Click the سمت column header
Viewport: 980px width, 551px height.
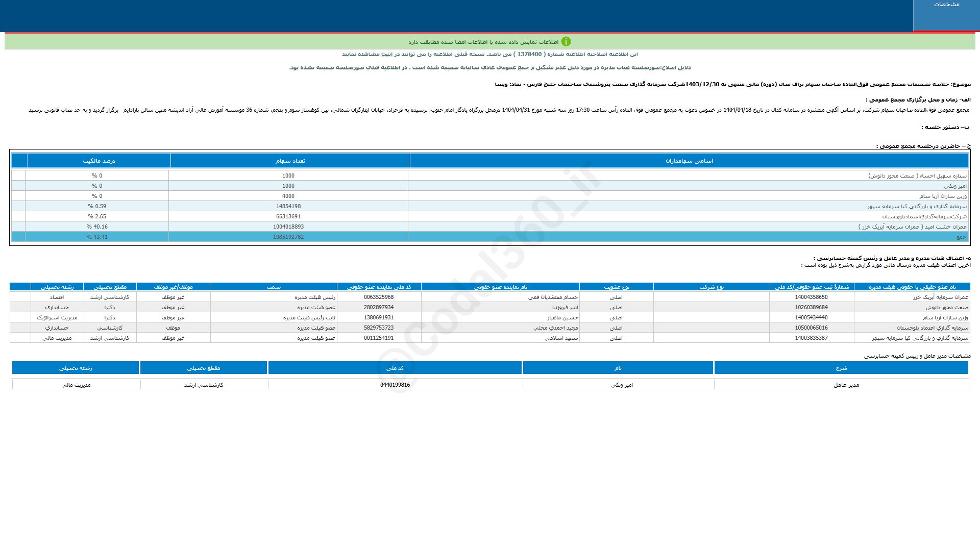(x=274, y=287)
